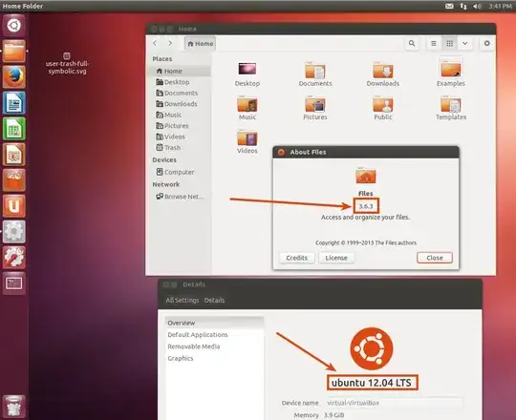516x420 pixels.
Task: Launch Firefox from the launcher
Action: coord(13,77)
